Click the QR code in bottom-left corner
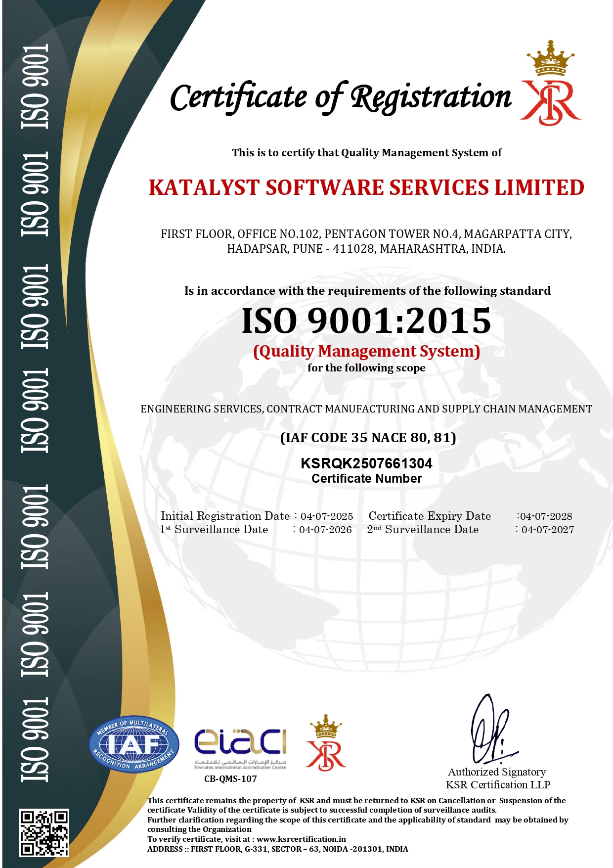The height and width of the screenshot is (868, 613). click(44, 833)
